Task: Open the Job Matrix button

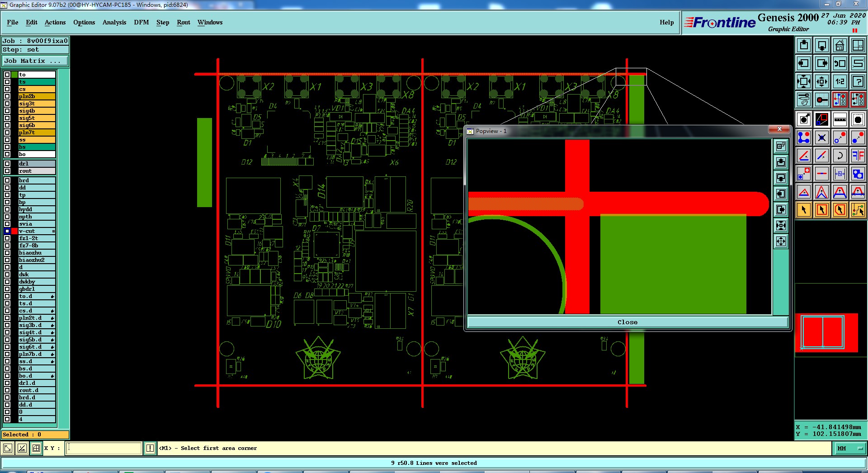Action: point(35,61)
